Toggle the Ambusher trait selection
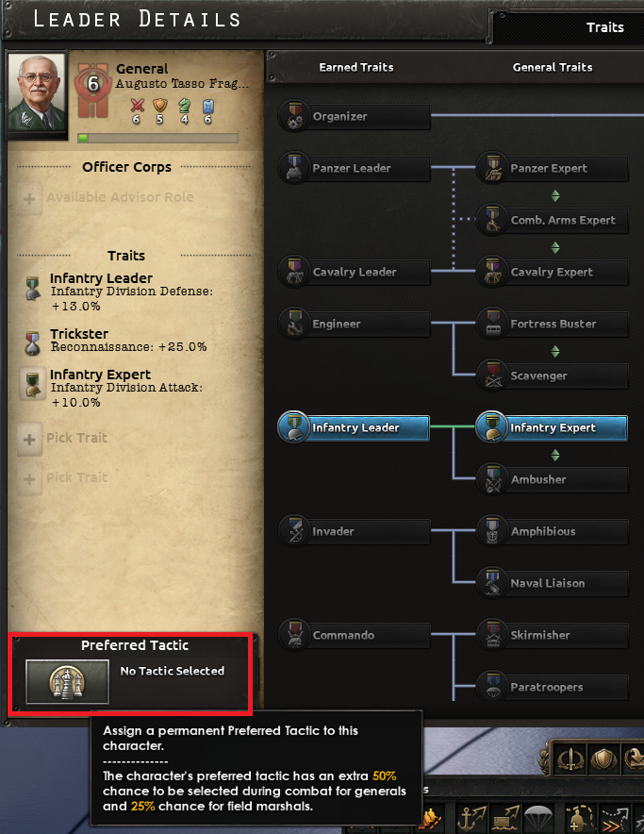Screen dimensions: 644x834 click(x=552, y=479)
